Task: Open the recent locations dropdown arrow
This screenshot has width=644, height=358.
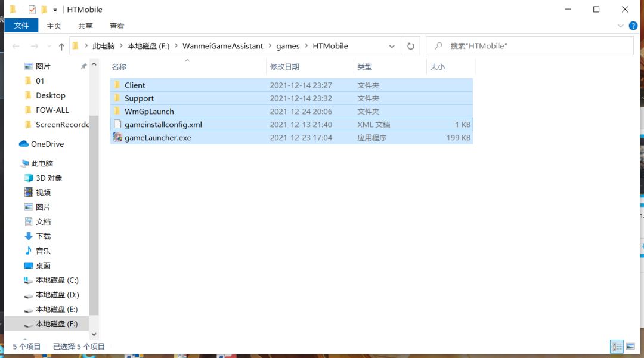Action: point(49,46)
